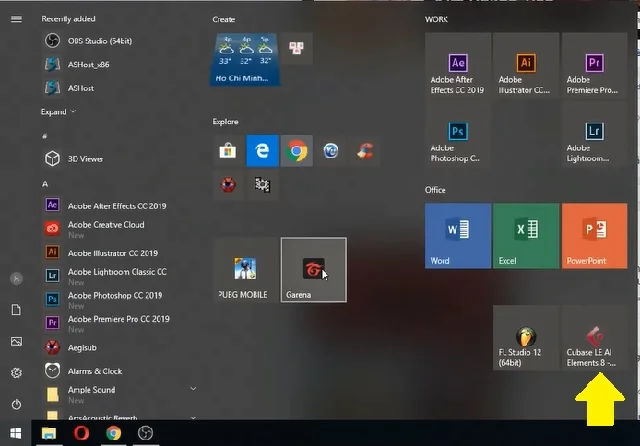This screenshot has height=446, width=640.
Task: Click the Windows Start button on taskbar
Action: point(16,433)
